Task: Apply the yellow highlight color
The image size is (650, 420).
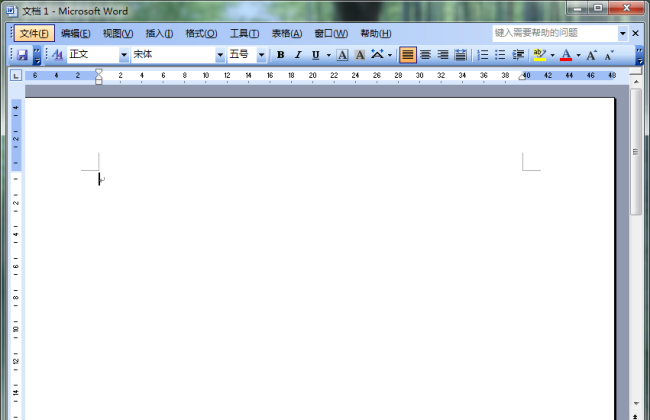Action: (540, 55)
